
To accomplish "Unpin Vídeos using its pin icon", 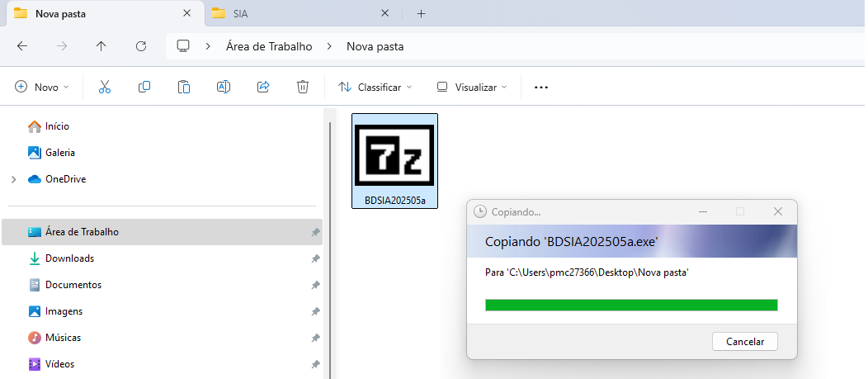I will click(x=315, y=365).
